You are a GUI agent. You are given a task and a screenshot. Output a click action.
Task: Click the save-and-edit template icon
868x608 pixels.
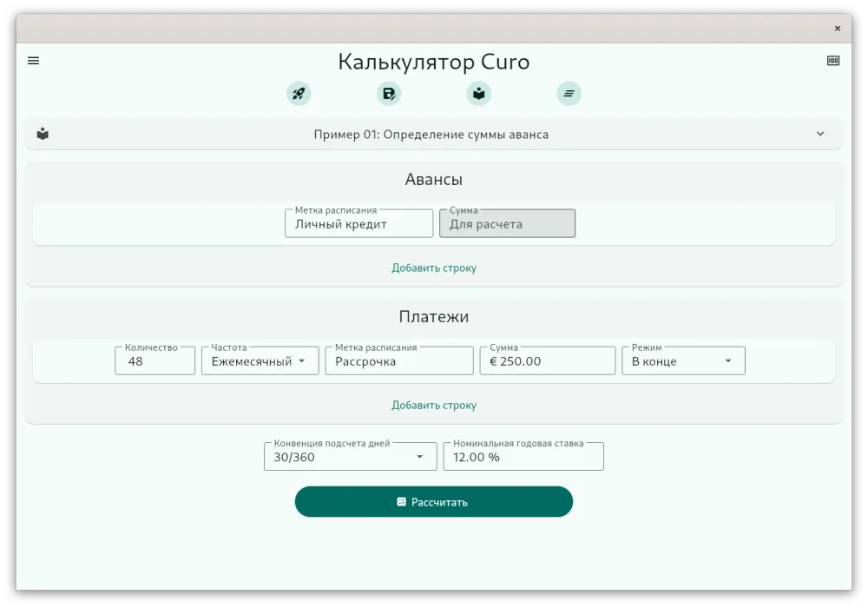(389, 94)
